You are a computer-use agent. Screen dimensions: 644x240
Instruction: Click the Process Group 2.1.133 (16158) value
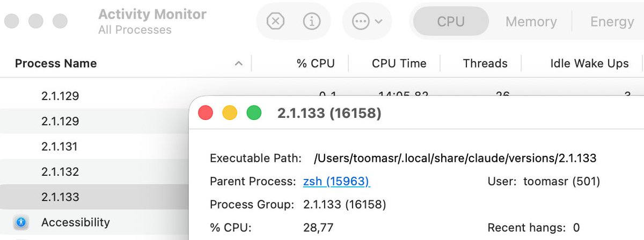coord(345,204)
